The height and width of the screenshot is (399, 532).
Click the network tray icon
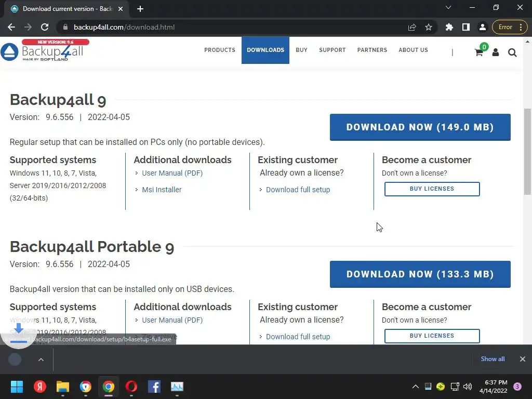[455, 387]
